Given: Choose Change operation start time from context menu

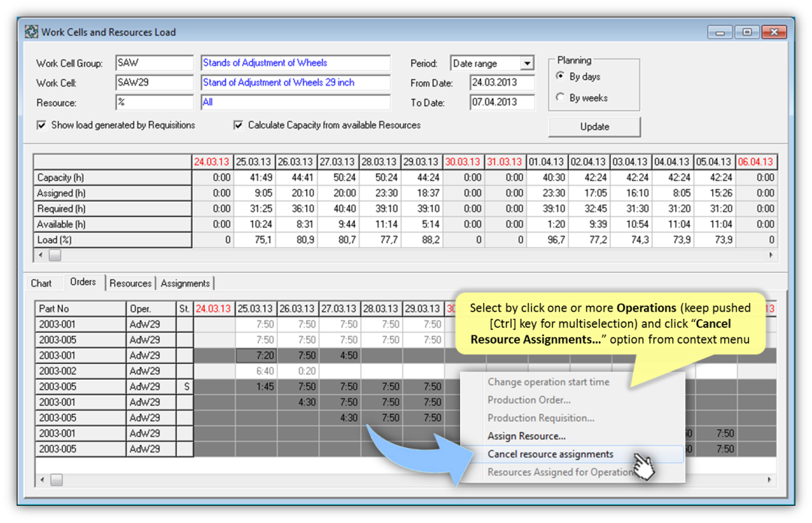Looking at the screenshot, I should [x=549, y=382].
